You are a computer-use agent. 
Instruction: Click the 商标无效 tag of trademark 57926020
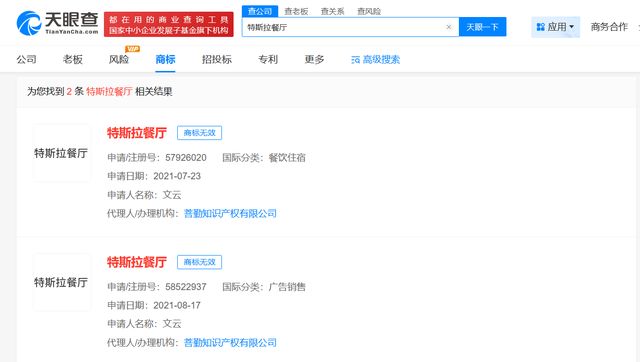[200, 133]
